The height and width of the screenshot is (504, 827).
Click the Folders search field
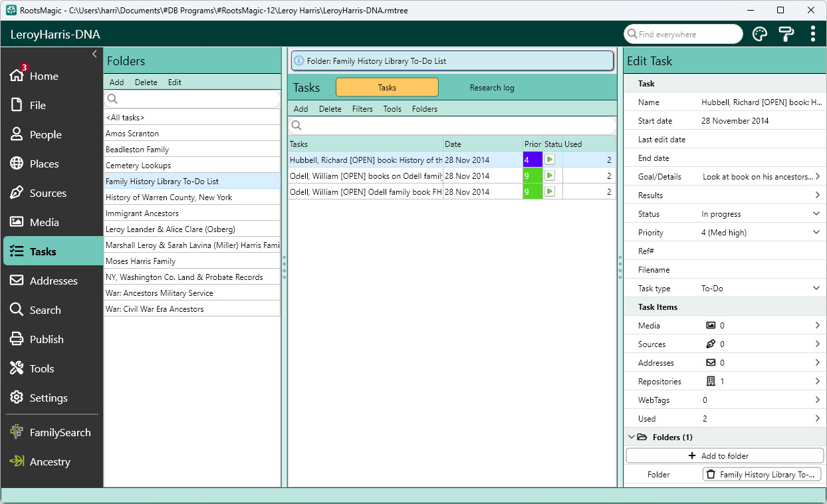pos(192,99)
